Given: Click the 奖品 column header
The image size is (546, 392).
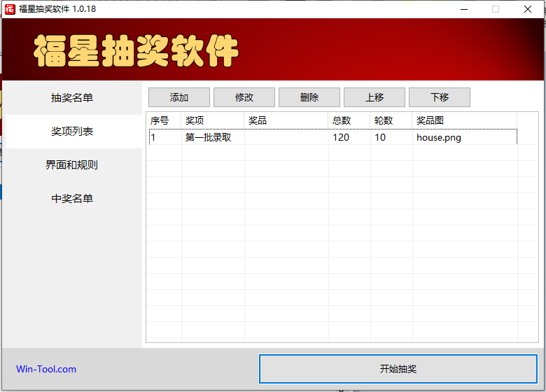Looking at the screenshot, I should click(x=286, y=120).
